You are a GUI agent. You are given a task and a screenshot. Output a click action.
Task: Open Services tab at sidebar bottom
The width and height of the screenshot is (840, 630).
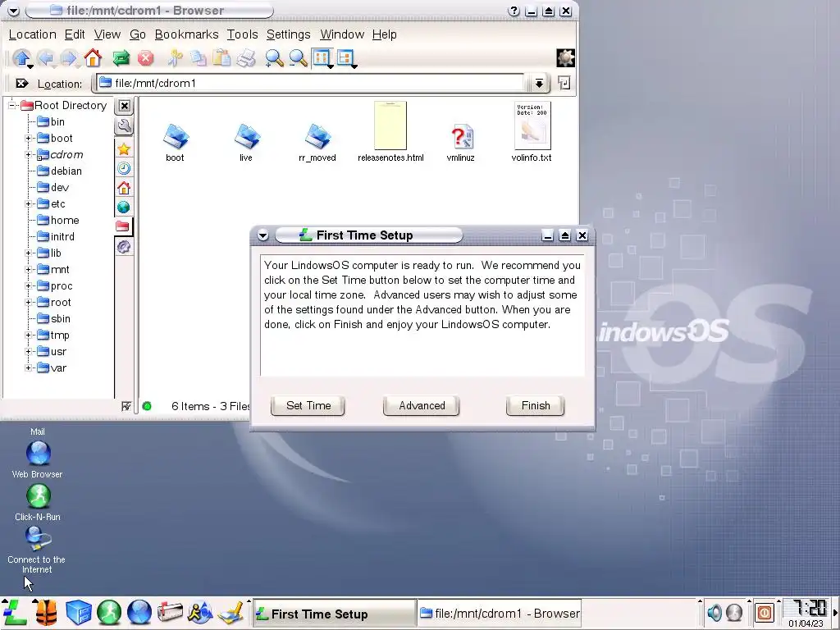click(x=124, y=246)
